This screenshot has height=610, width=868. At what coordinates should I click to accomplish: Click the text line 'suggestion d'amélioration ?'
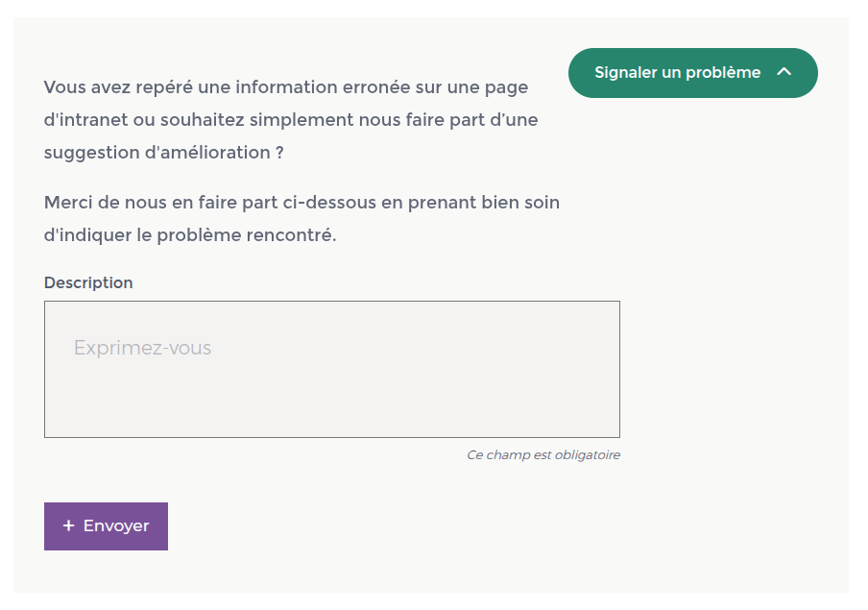tap(163, 152)
